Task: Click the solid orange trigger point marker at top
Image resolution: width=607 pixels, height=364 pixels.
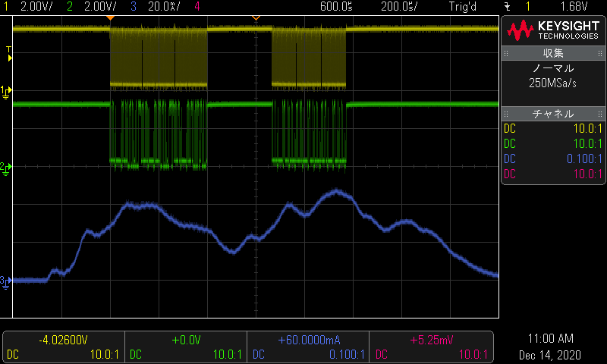Action: point(110,17)
